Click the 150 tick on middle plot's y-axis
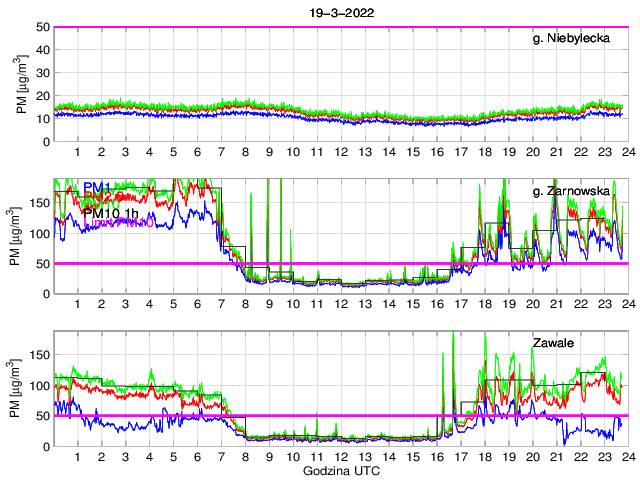 click(40, 203)
